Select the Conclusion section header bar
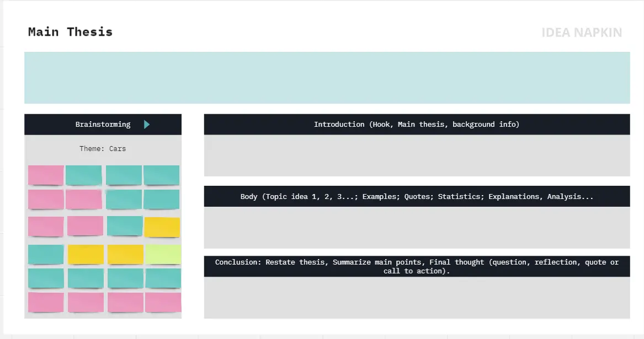 point(417,266)
